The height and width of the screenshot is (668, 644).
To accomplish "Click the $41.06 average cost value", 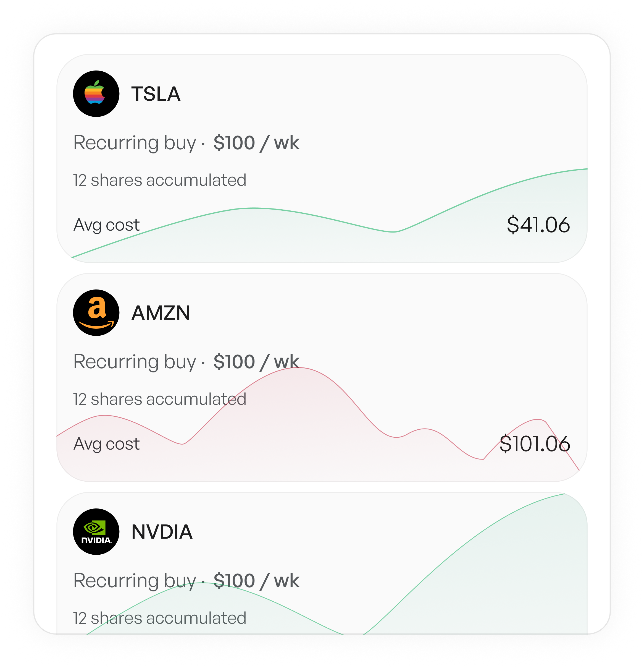I will tap(538, 225).
